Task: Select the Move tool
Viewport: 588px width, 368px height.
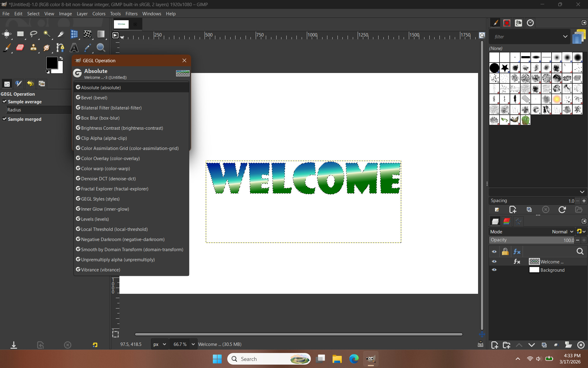Action: tap(7, 34)
